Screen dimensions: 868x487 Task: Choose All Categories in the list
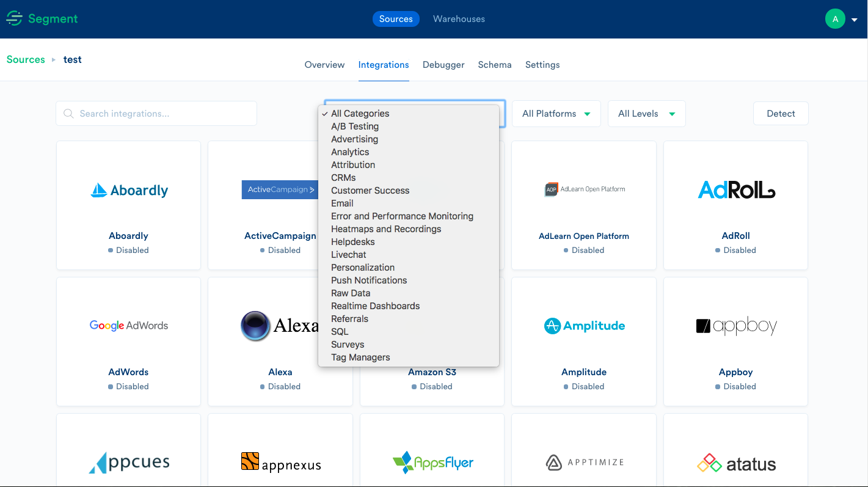[x=409, y=114]
